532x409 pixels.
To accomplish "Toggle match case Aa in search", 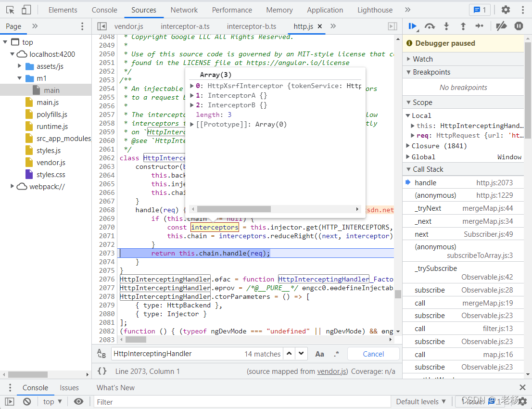I will pos(319,354).
